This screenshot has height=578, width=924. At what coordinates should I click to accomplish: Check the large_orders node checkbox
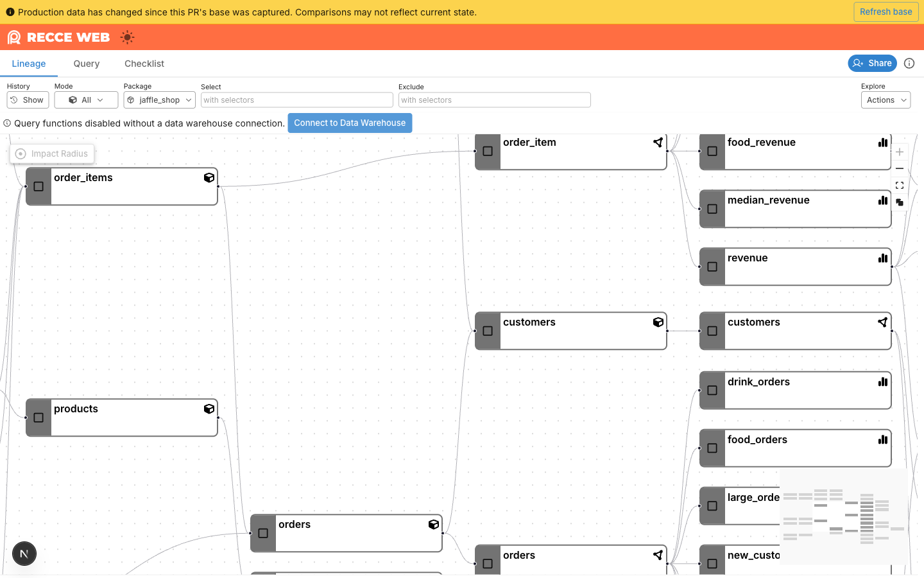coord(712,506)
